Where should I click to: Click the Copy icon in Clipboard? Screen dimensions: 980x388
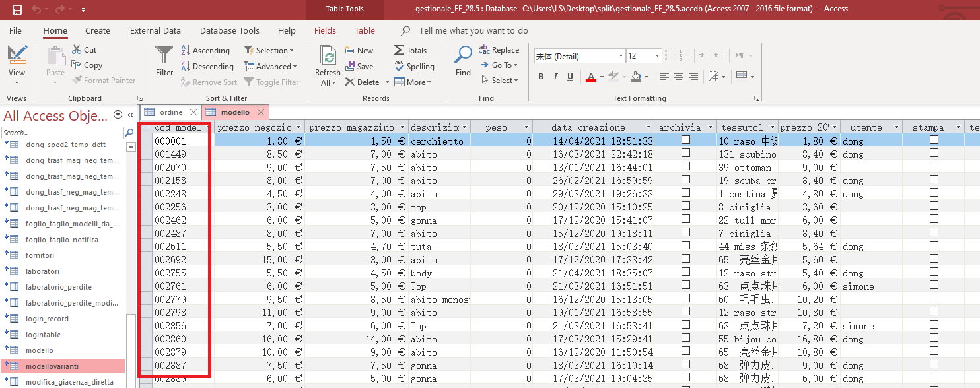[77, 65]
